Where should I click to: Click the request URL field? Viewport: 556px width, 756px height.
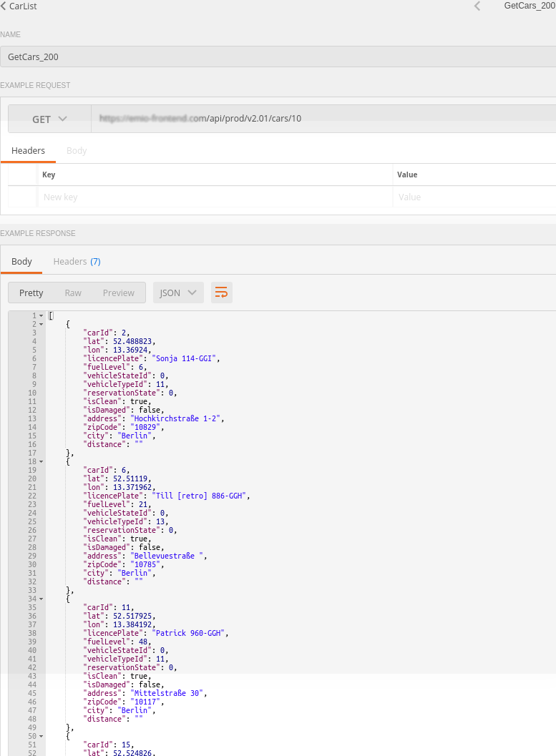pos(215,119)
